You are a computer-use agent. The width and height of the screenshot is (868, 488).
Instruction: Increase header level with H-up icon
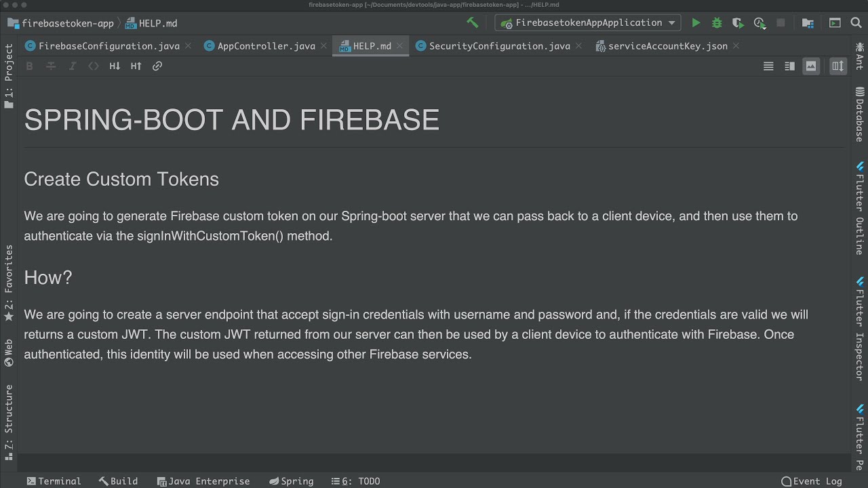pyautogui.click(x=136, y=66)
